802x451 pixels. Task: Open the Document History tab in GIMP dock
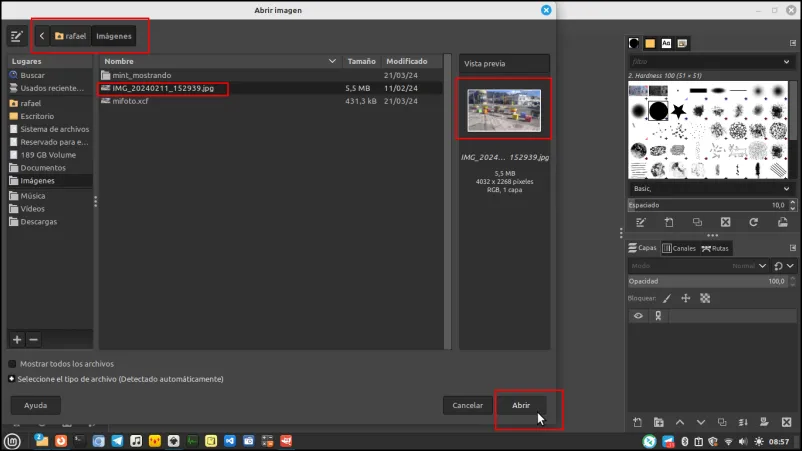pyautogui.click(x=682, y=43)
